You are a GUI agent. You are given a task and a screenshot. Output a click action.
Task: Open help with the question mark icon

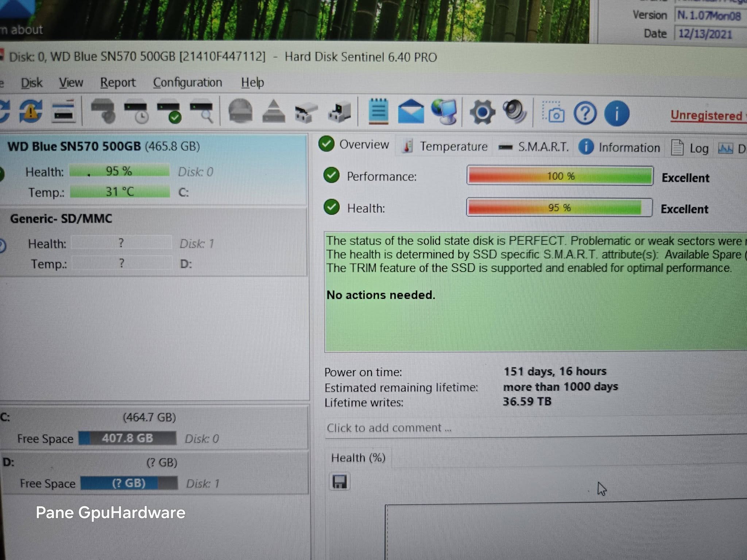coord(585,113)
